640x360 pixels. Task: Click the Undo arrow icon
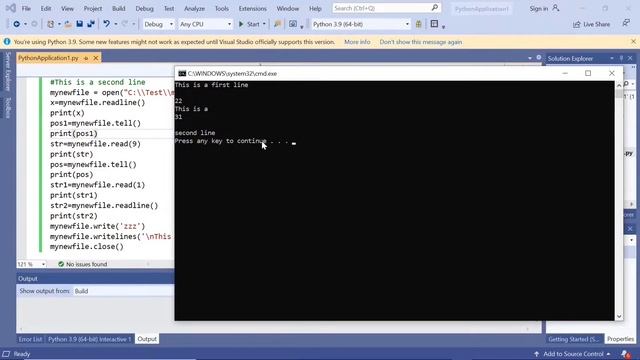[x=107, y=24]
